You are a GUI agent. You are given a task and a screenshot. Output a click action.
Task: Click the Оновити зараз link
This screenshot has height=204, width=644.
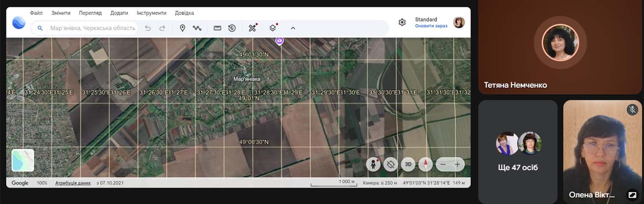[431, 26]
